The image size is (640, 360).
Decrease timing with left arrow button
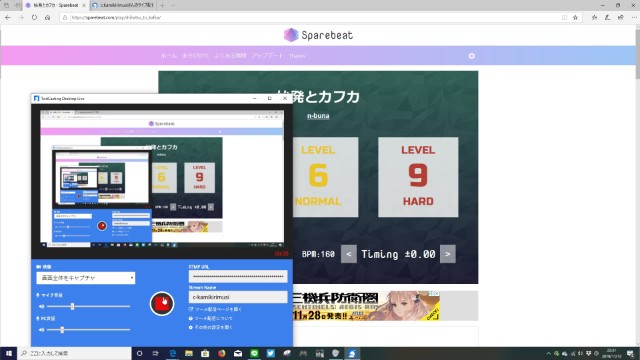[349, 254]
